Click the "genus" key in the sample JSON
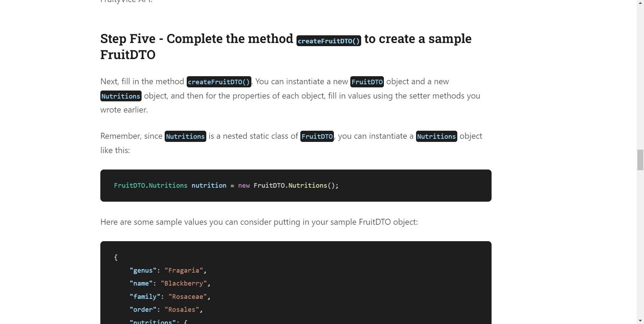This screenshot has width=644, height=324. (143, 270)
